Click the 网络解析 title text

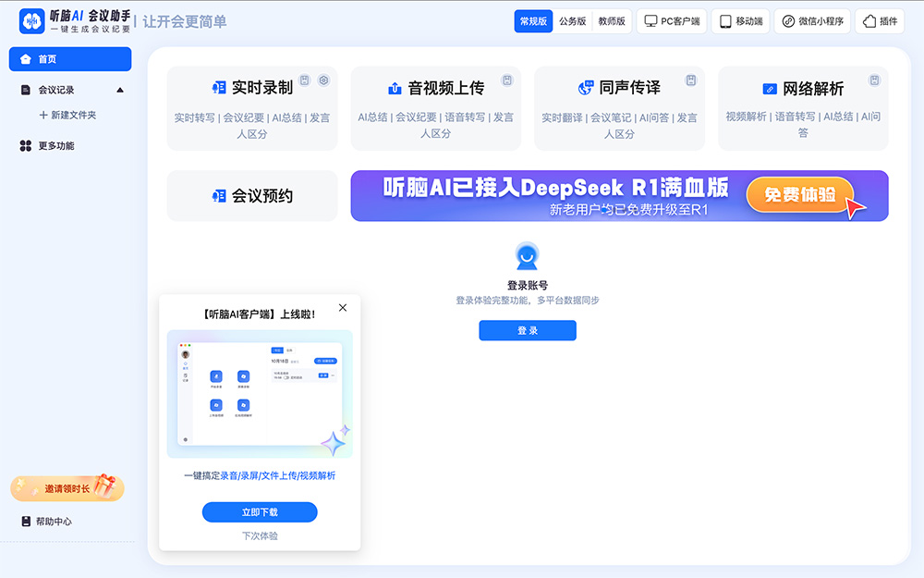(x=813, y=89)
